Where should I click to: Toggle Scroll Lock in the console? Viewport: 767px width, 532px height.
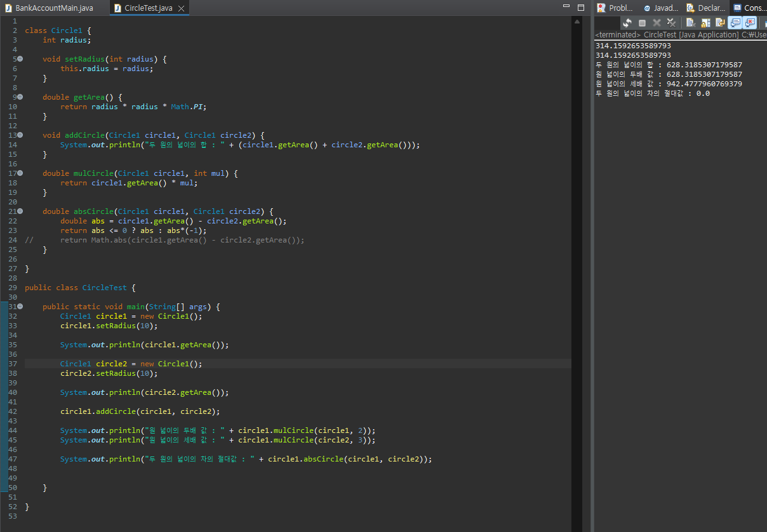click(x=705, y=23)
